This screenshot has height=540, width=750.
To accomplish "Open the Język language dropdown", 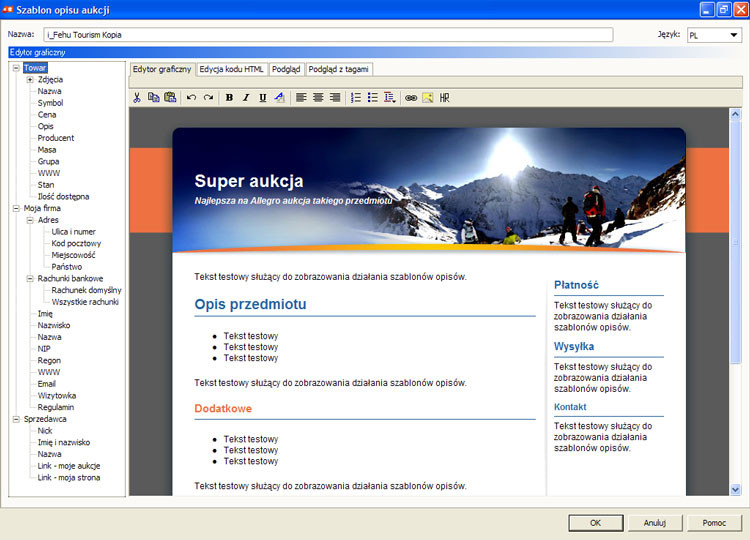I will 714,35.
